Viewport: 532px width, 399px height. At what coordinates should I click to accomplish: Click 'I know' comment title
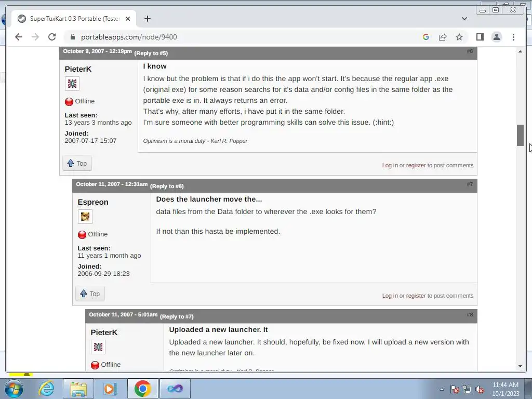coord(155,66)
